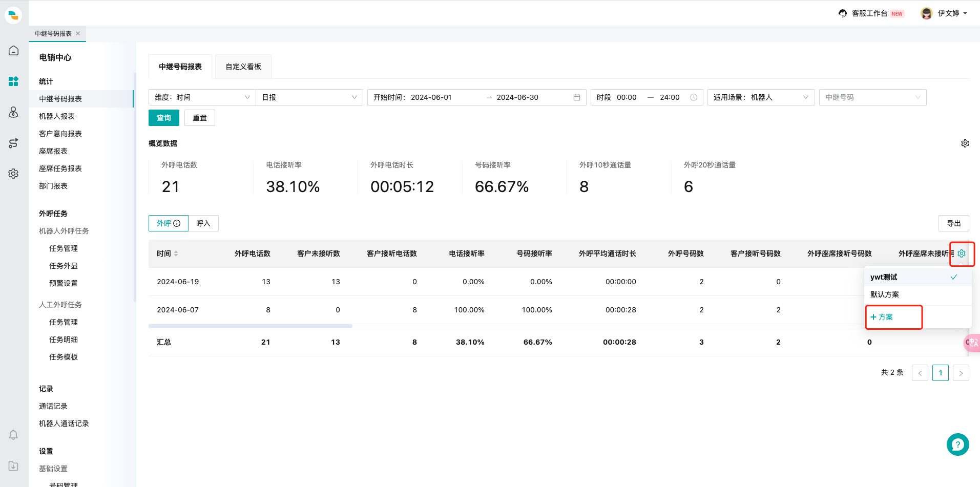Open the customer icon in left rail
The height and width of the screenshot is (487, 980).
tap(13, 112)
